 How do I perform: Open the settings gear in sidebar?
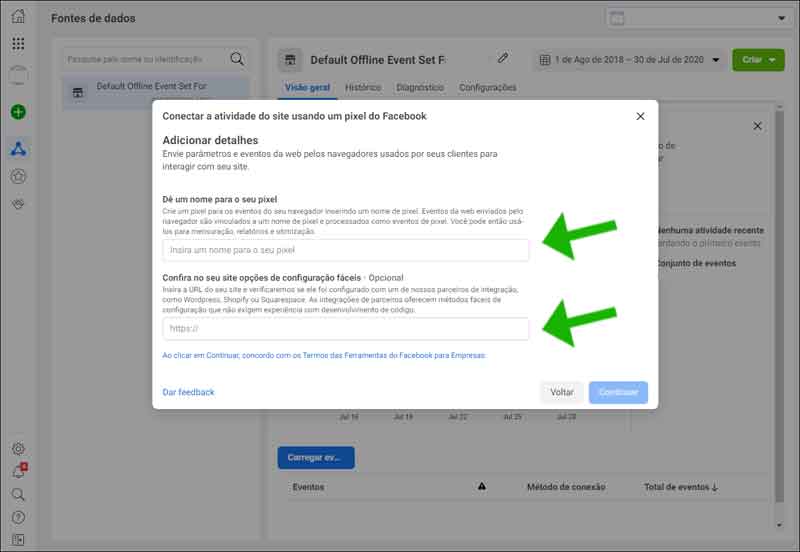(18, 448)
